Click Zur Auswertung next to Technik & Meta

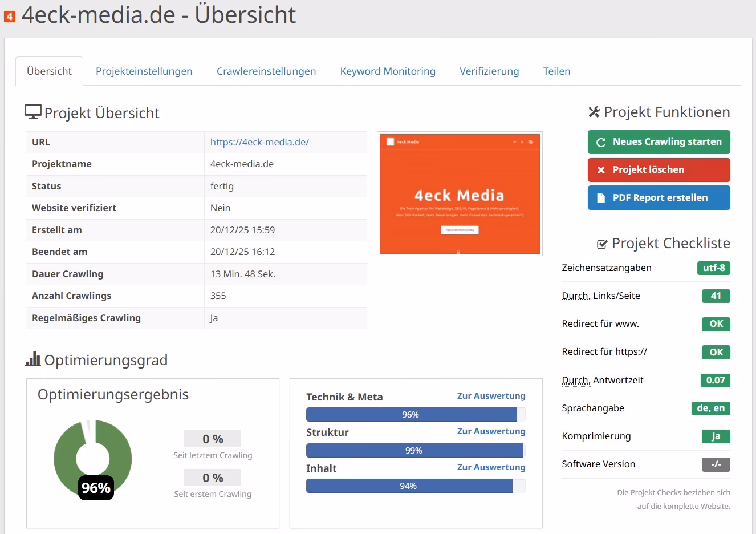tap(491, 395)
